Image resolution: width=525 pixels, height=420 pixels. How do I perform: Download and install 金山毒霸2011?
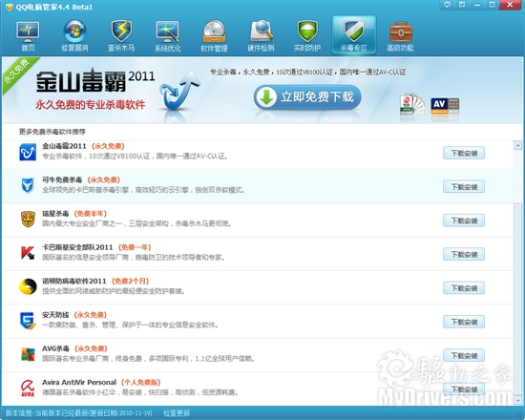(x=464, y=153)
